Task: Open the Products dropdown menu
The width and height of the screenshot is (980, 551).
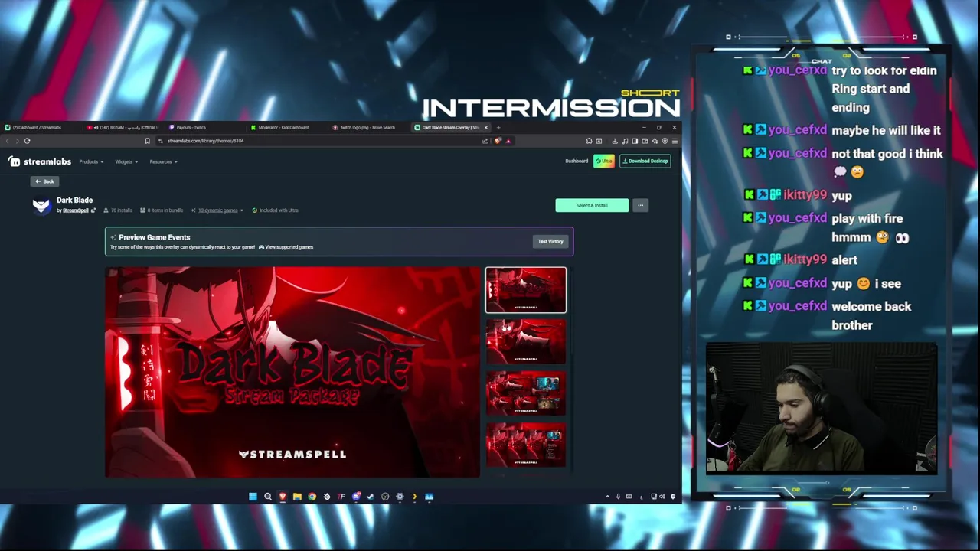Action: (x=90, y=161)
